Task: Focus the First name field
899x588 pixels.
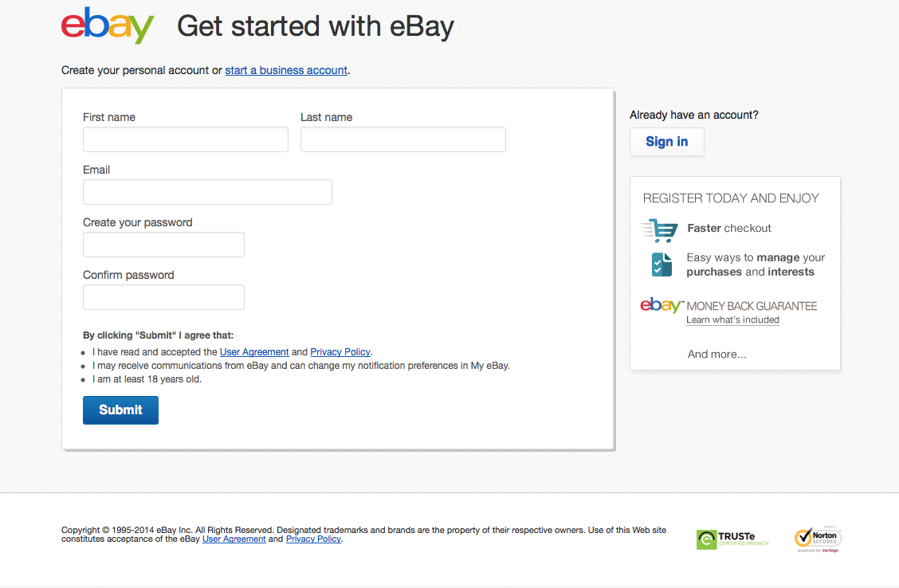Action: click(185, 139)
